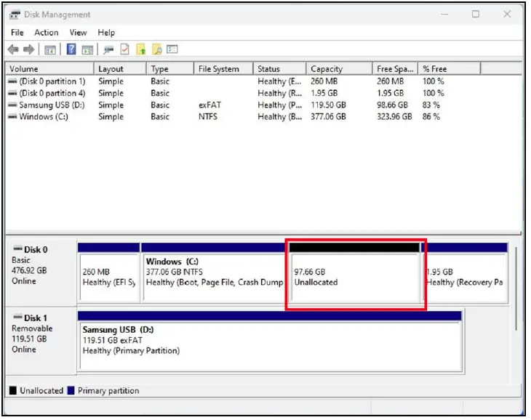Click the graphical view vertical scrollbar
This screenshot has height=420, width=531.
pos(516,289)
